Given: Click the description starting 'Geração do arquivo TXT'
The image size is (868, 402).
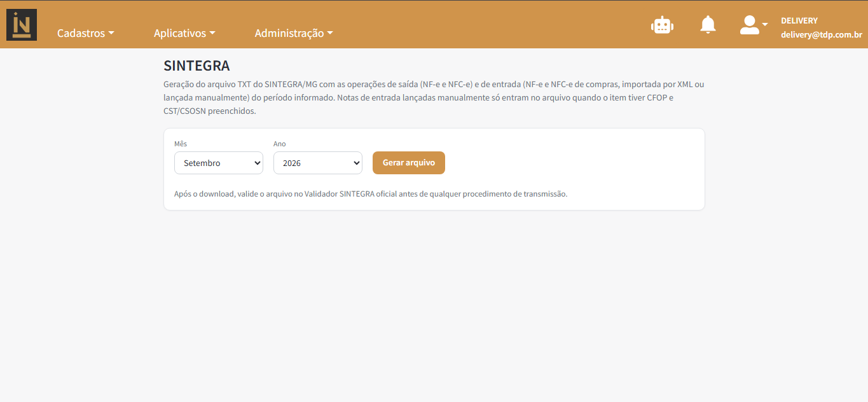Looking at the screenshot, I should click(434, 97).
